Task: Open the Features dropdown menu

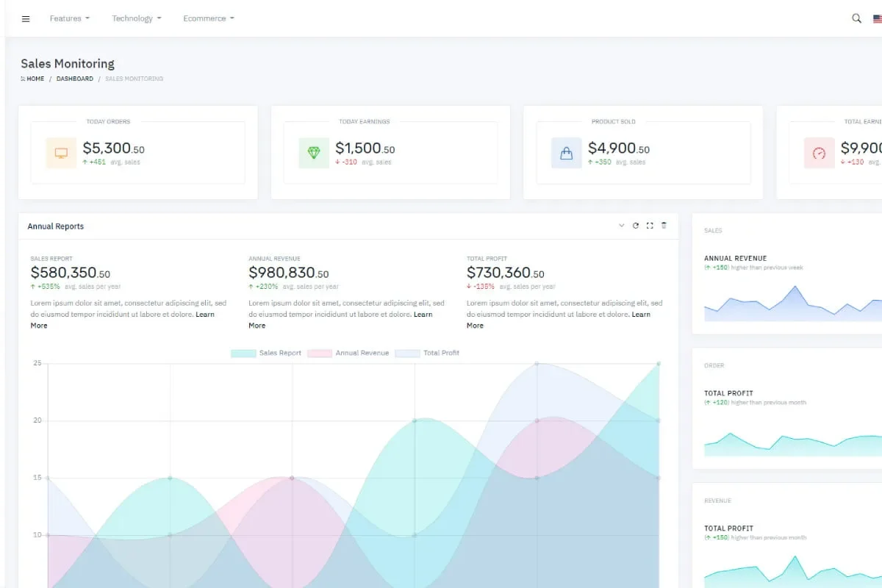Action: [x=70, y=18]
